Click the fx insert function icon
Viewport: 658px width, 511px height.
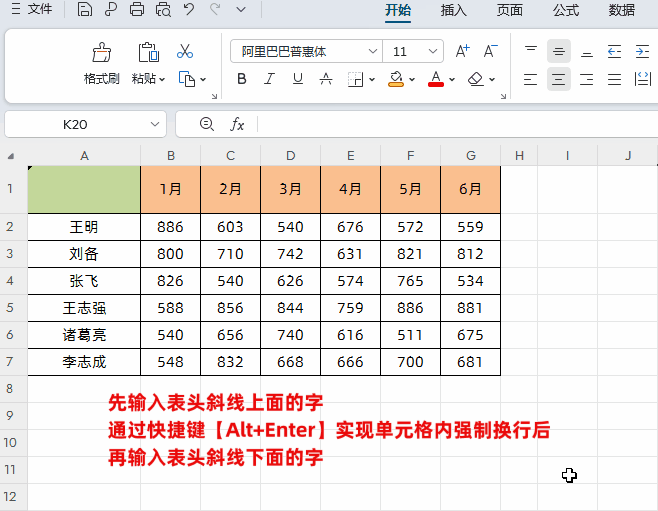coord(237,124)
